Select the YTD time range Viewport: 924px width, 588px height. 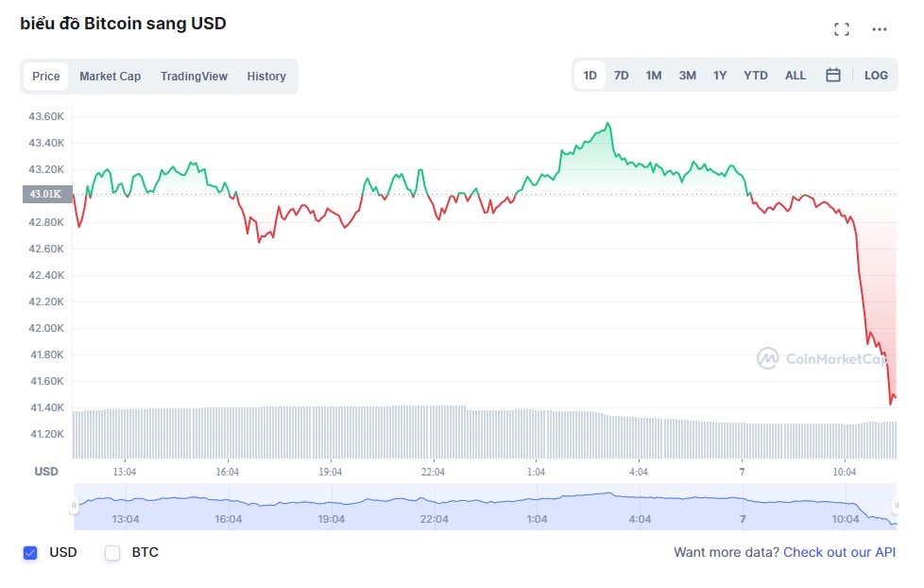755,75
